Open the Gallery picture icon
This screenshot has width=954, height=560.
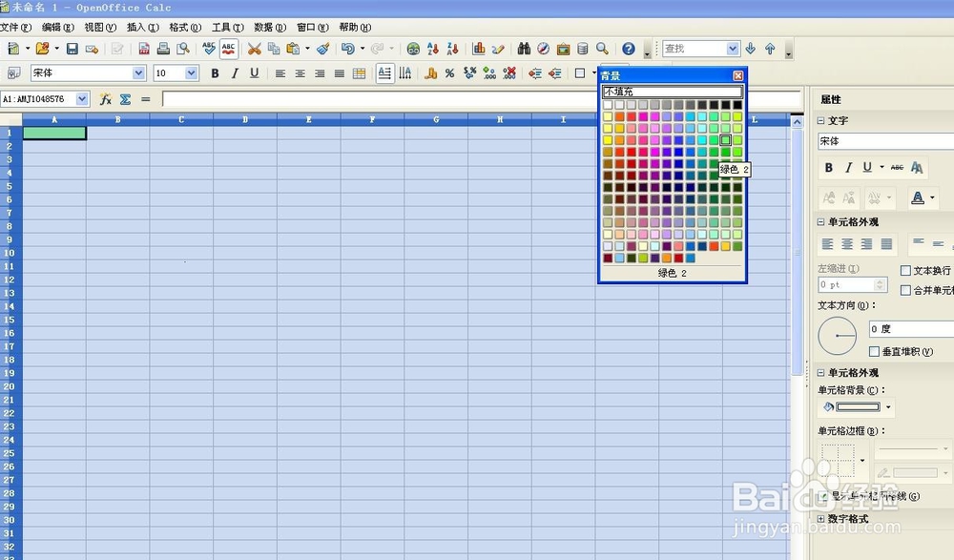(564, 49)
